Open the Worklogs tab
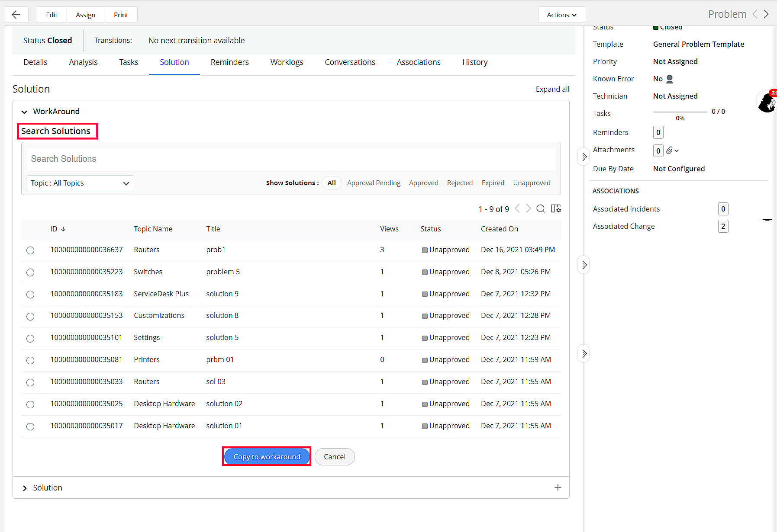 pyautogui.click(x=287, y=62)
